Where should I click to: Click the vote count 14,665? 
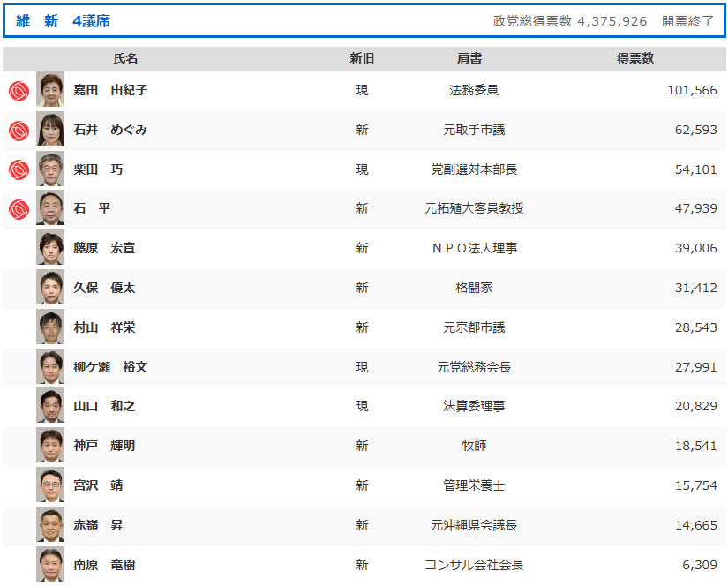point(696,525)
